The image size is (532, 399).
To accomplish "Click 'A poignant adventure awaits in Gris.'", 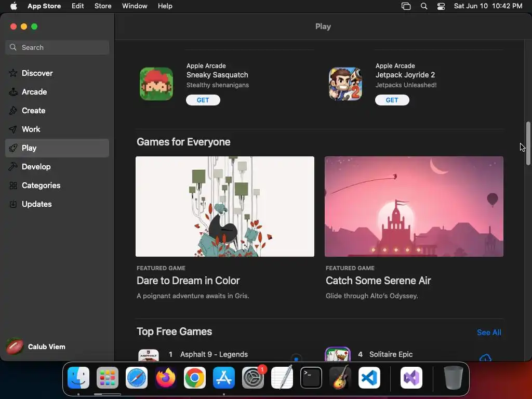I will 193,296.
